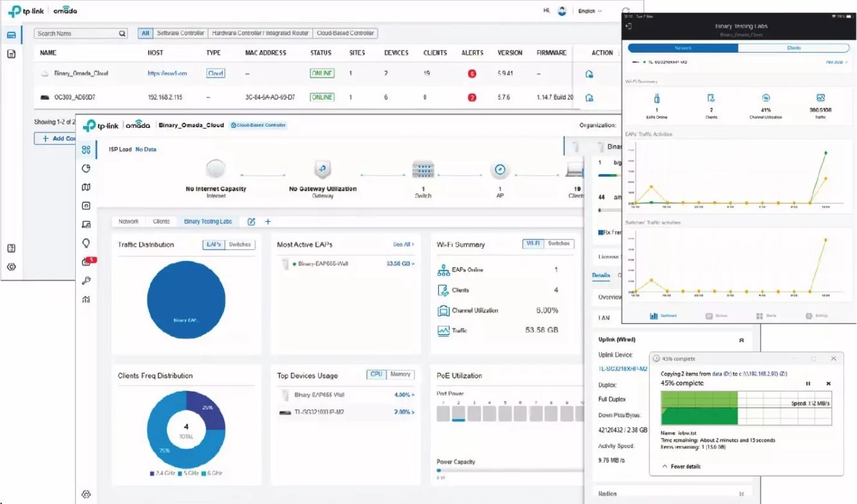Filter by Hardware Controller / Integrated Router
This screenshot has height=504, width=857.
coord(260,33)
